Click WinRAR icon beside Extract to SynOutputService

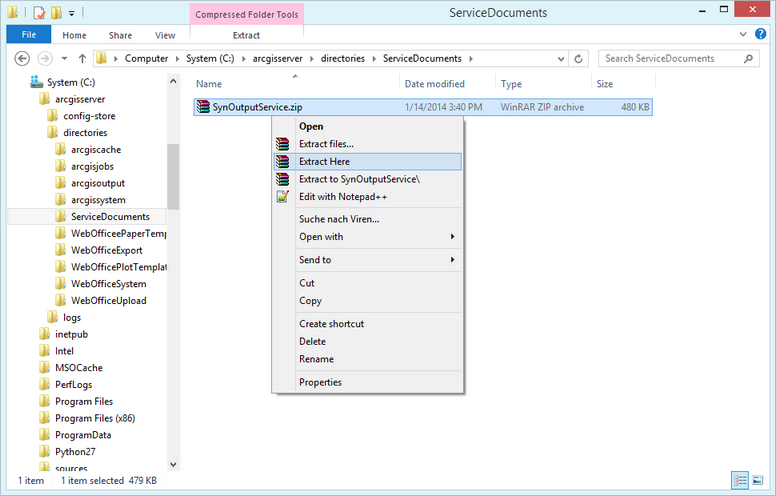tap(283, 179)
